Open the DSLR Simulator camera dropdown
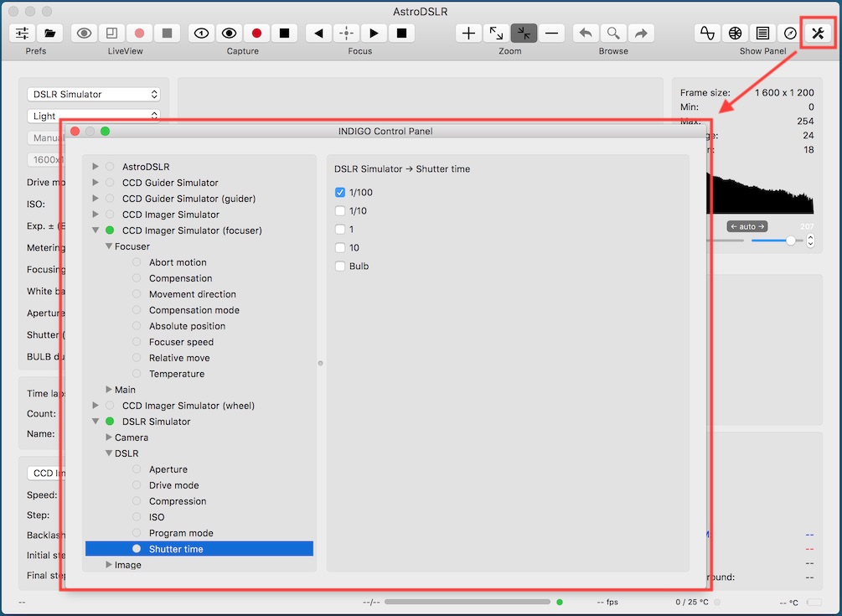This screenshot has height=616, width=842. (94, 94)
